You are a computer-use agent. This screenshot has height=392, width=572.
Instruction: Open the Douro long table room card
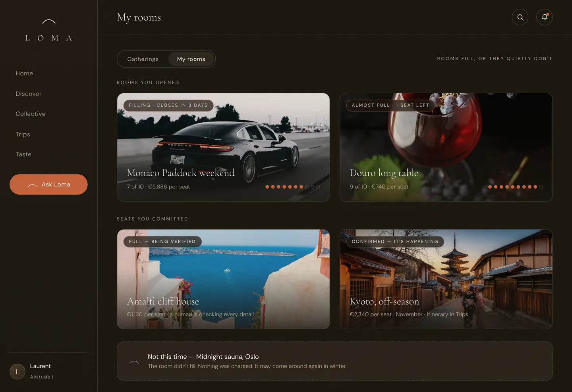[446, 147]
